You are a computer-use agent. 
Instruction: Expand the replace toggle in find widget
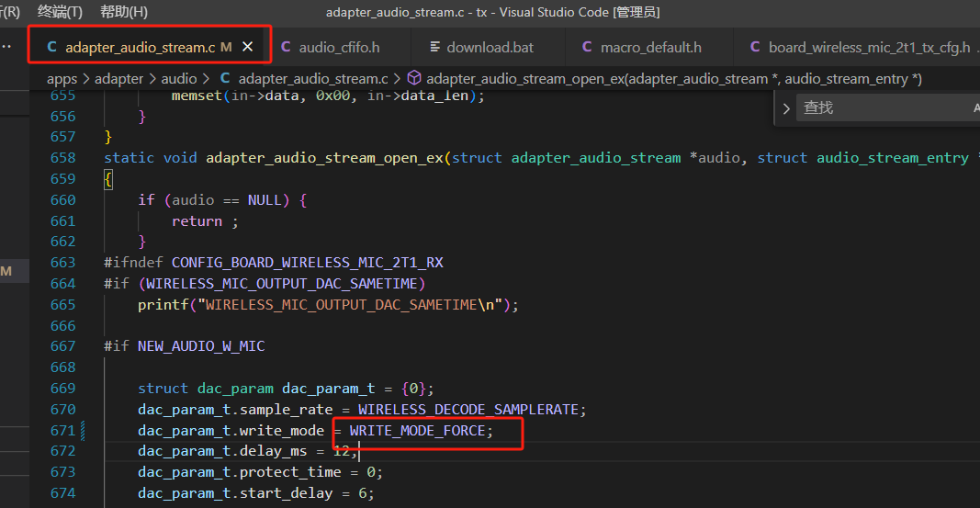click(786, 108)
